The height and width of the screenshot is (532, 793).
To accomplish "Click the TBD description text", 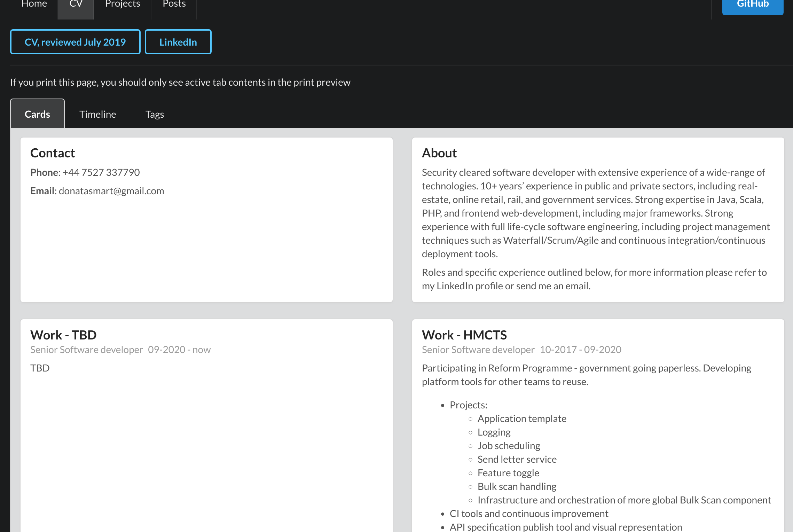I will pos(40,368).
